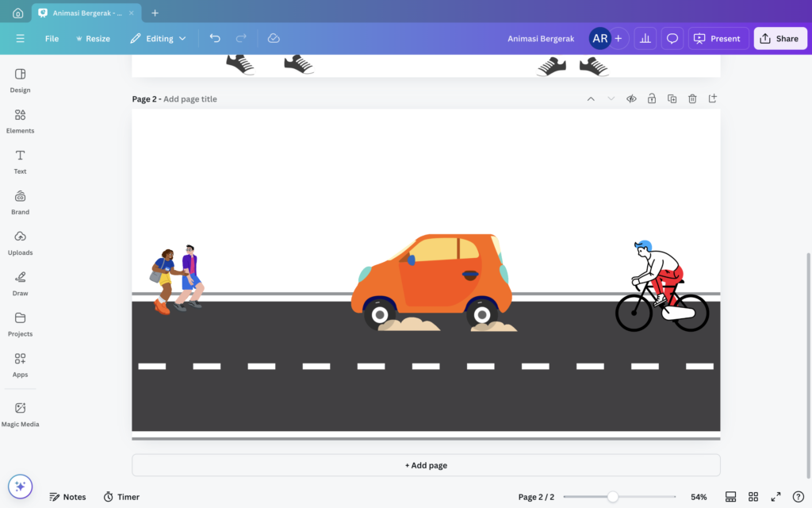812x508 pixels.
Task: Click the Canva assistant sparkle button
Action: [x=20, y=487]
